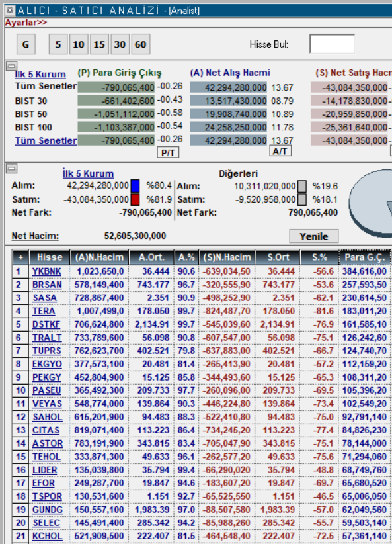Click BIST 50 net alış value 19,908,740,000

pos(229,114)
